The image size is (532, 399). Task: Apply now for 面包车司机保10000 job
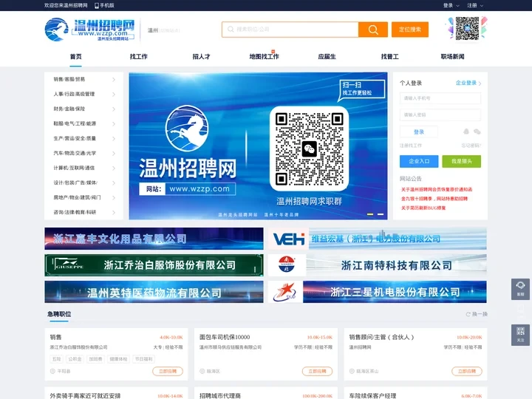tap(317, 371)
